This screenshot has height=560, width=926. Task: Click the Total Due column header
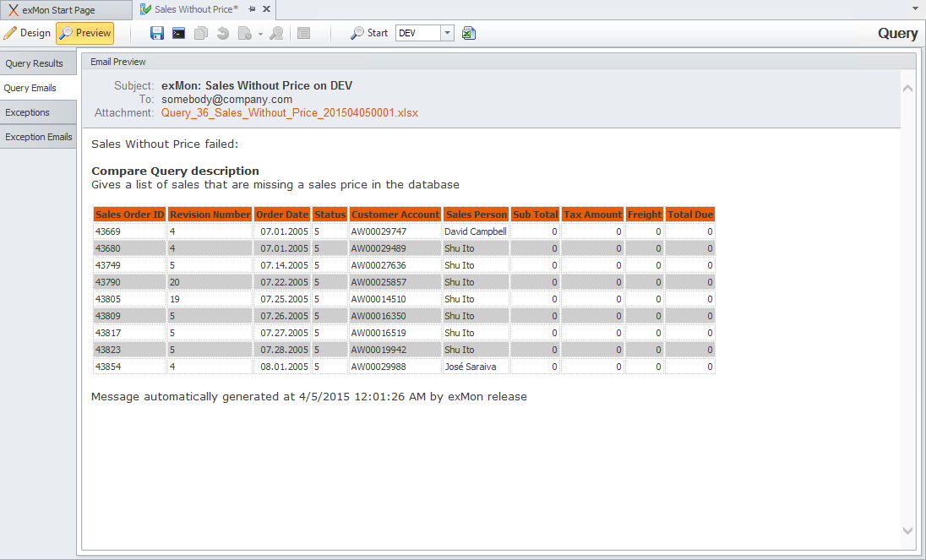pyautogui.click(x=690, y=215)
